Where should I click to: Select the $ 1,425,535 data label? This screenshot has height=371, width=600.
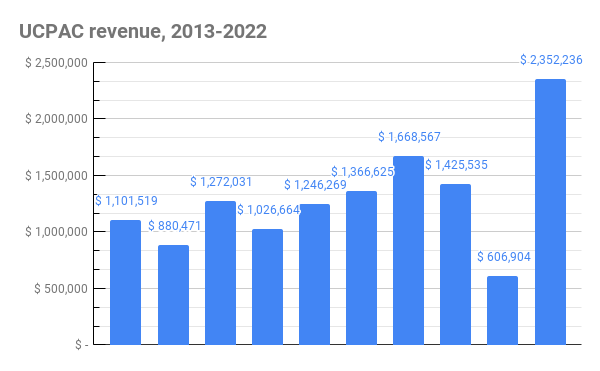(x=457, y=165)
